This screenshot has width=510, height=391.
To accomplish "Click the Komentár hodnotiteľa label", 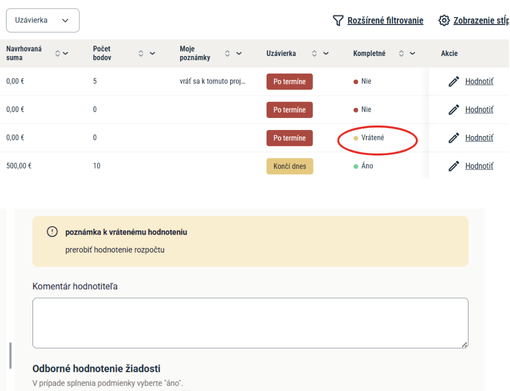I will coord(75,286).
